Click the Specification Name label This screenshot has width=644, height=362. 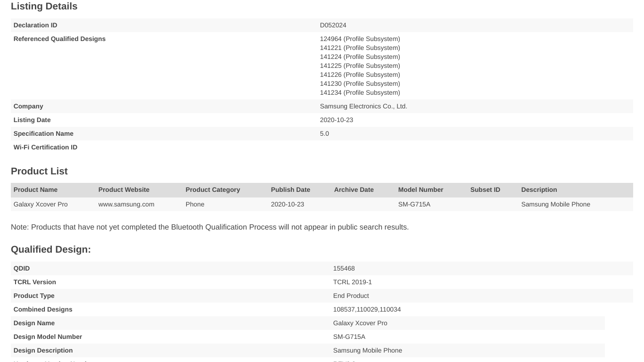pos(43,133)
